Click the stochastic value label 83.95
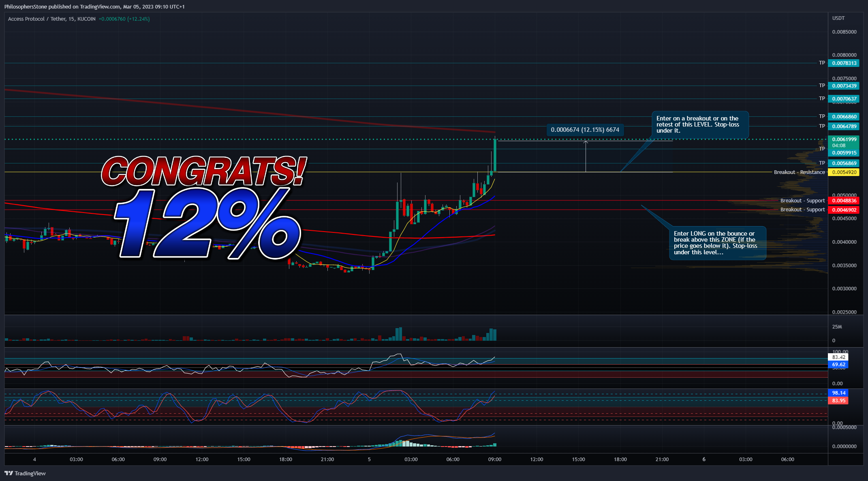Image resolution: width=868 pixels, height=481 pixels. coord(838,401)
